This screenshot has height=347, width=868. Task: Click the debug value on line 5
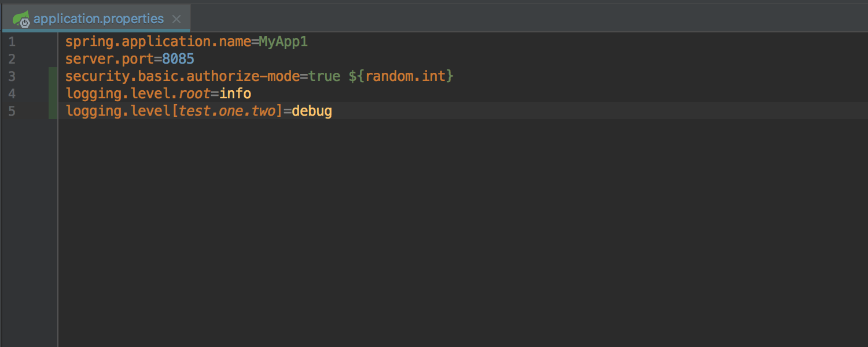(x=312, y=111)
